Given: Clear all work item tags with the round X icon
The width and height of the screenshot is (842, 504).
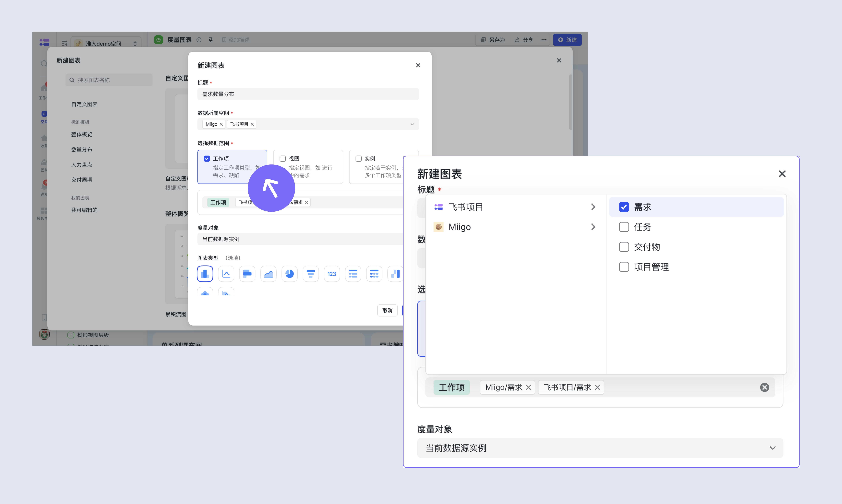Looking at the screenshot, I should click(765, 387).
